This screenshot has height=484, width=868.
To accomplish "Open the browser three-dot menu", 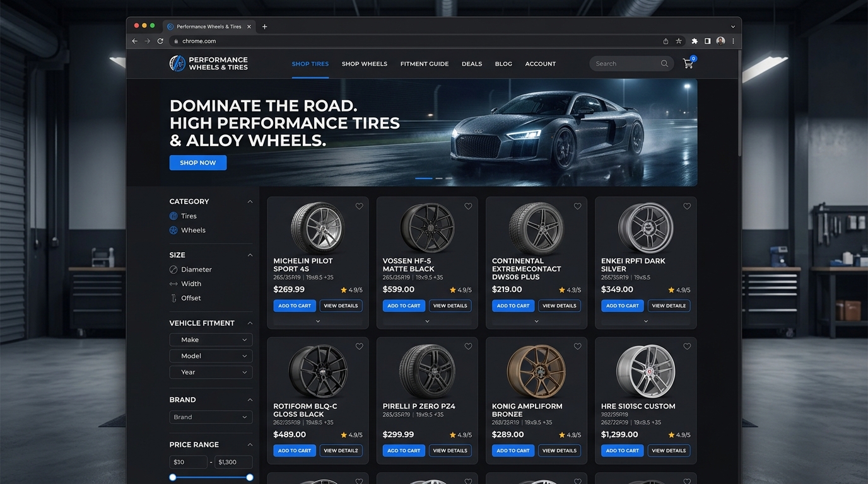I will point(733,41).
